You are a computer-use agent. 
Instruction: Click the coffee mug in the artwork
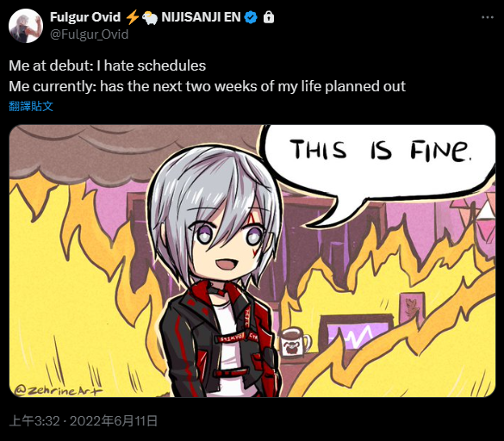pyautogui.click(x=295, y=343)
